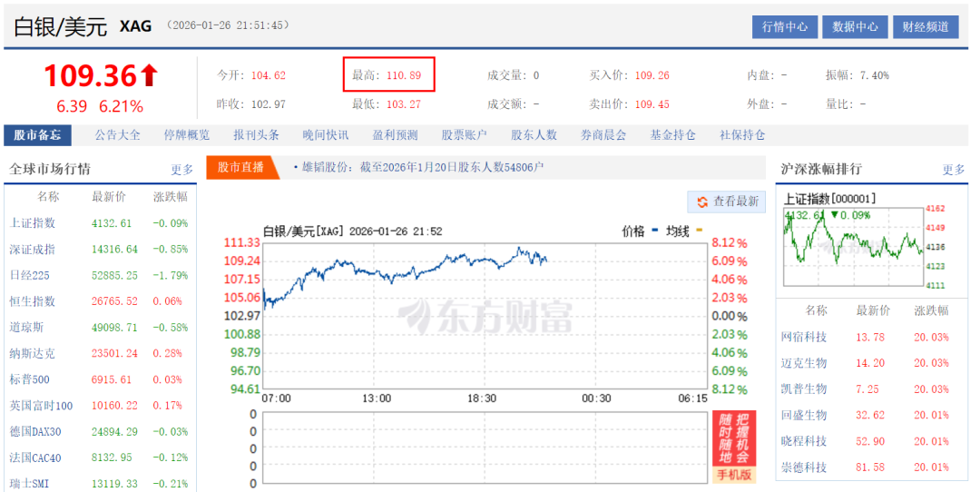Open 道琼斯 in market list
Screen dimensions: 980x492
click(27, 328)
